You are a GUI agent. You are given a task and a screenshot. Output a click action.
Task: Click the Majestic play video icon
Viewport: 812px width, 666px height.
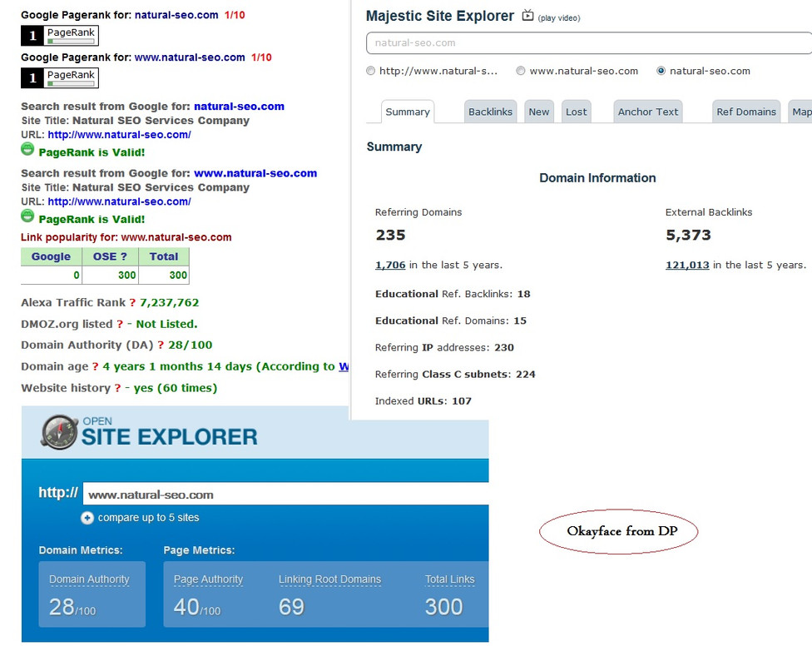click(527, 16)
